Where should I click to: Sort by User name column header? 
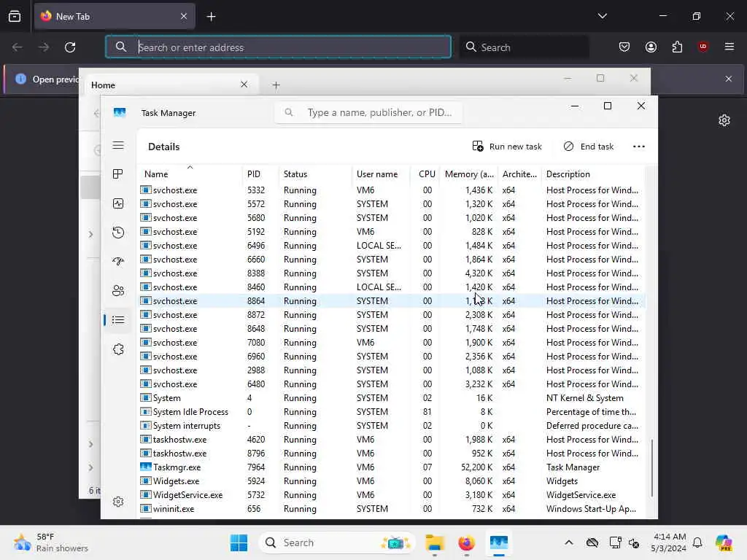(381, 174)
